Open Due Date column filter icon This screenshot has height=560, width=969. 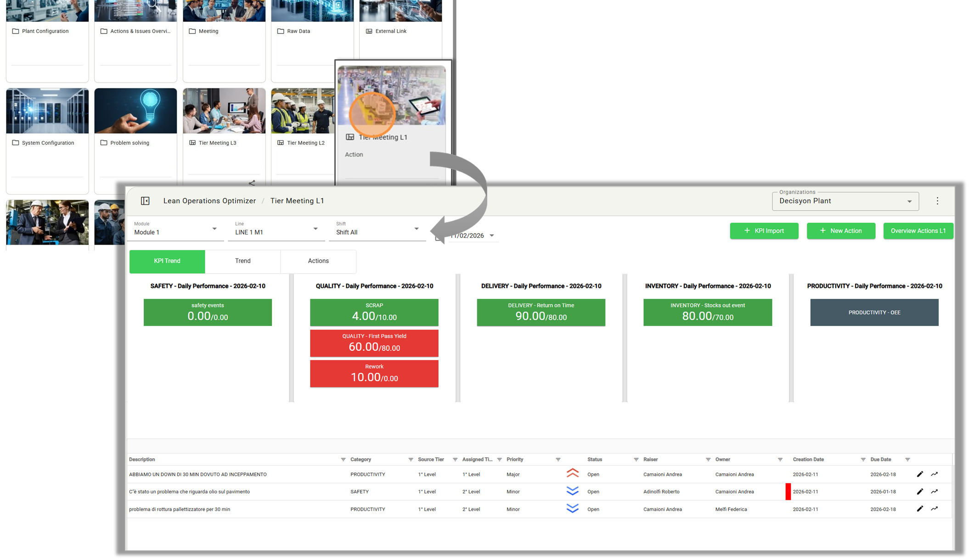[x=907, y=459]
